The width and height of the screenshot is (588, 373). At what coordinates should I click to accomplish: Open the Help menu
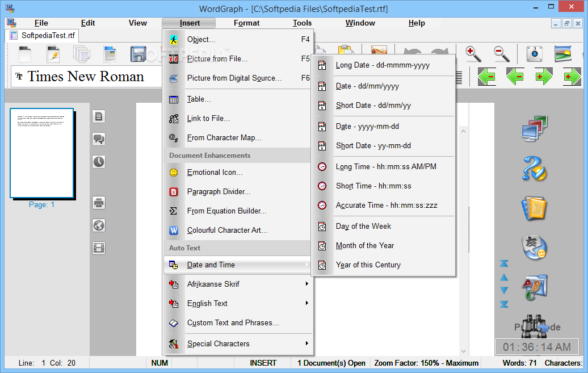(x=417, y=23)
